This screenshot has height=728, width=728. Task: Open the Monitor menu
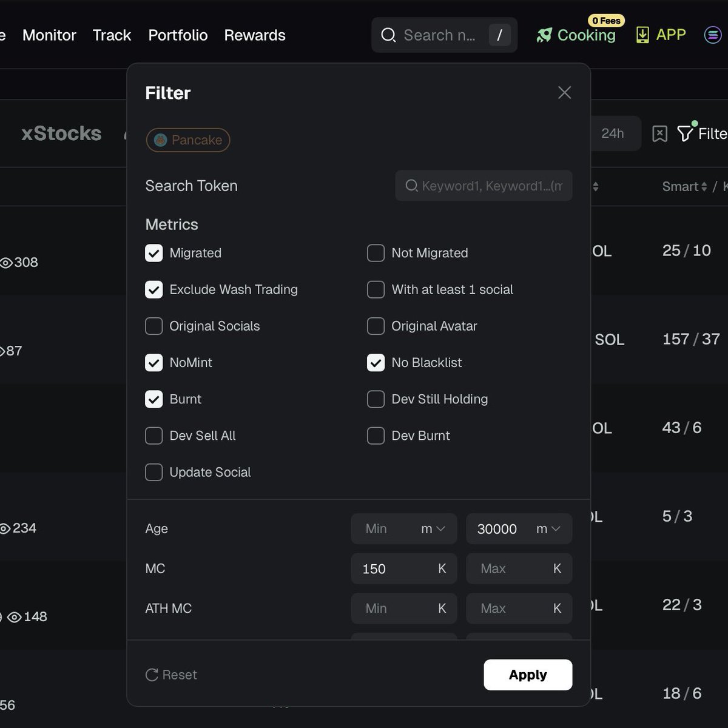(49, 35)
